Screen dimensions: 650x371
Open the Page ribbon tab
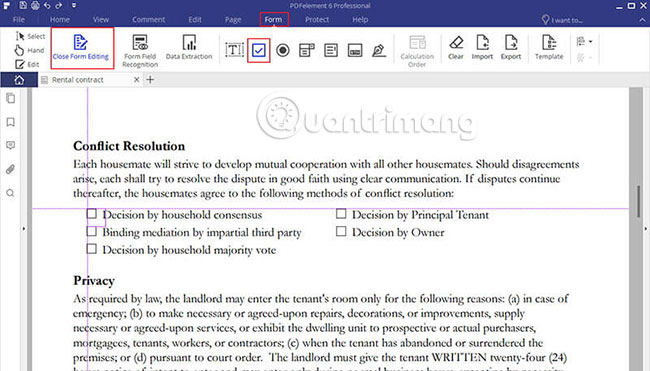(x=233, y=19)
